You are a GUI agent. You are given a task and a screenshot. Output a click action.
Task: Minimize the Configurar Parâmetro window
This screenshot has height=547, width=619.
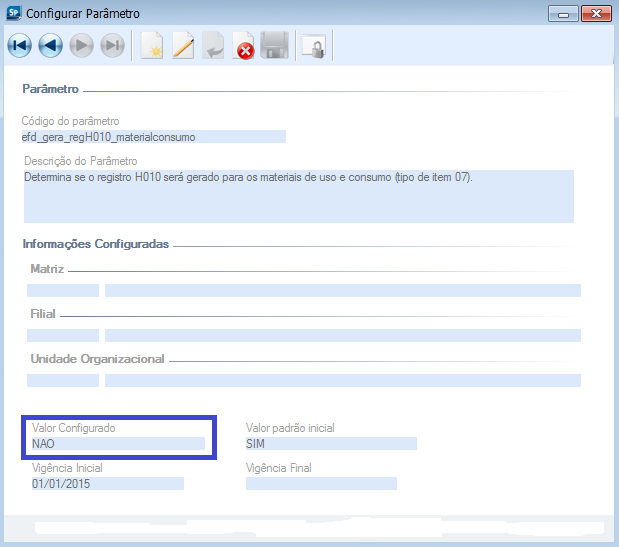(x=563, y=14)
